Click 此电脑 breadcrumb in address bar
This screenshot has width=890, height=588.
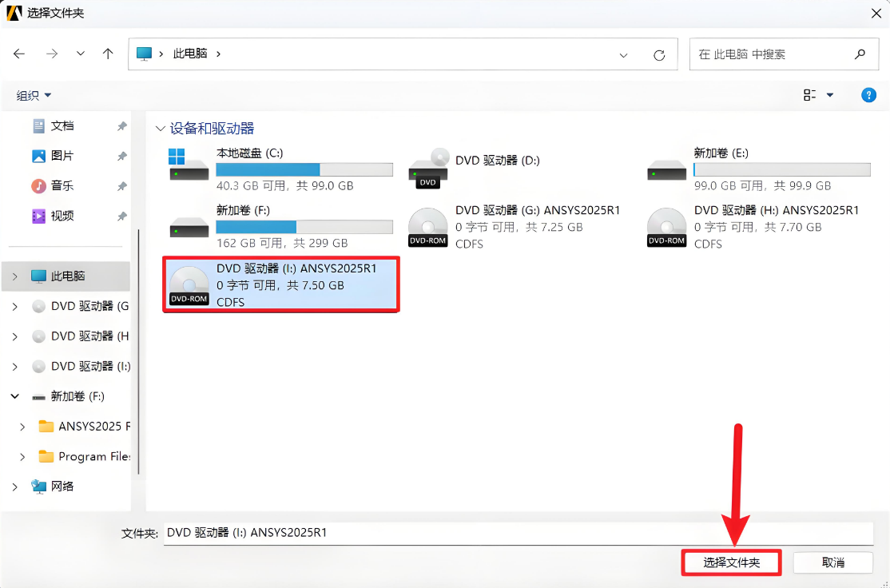190,54
